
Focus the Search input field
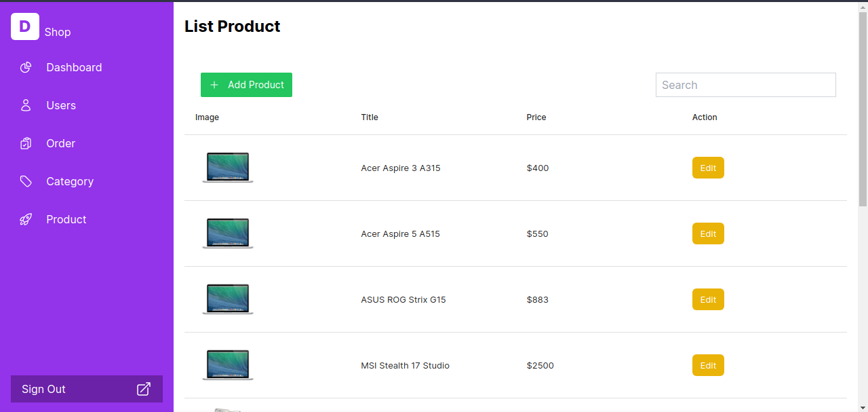pyautogui.click(x=745, y=85)
